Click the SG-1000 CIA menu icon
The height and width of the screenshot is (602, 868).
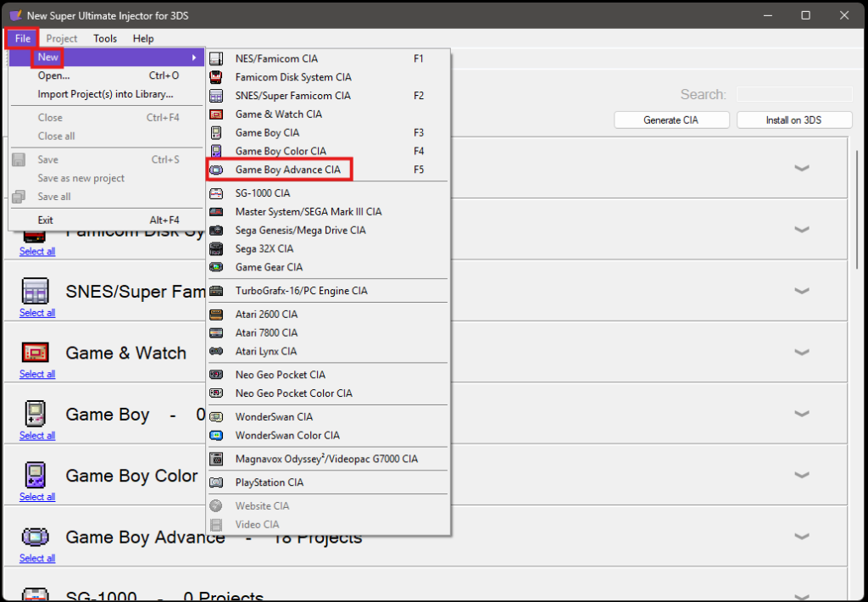point(216,193)
